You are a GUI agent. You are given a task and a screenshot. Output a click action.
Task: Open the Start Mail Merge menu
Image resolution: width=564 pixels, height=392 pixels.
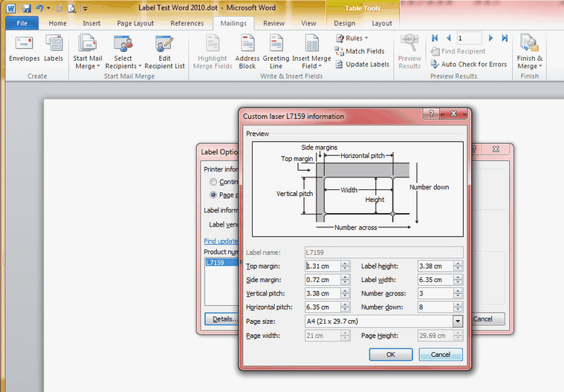[x=88, y=52]
